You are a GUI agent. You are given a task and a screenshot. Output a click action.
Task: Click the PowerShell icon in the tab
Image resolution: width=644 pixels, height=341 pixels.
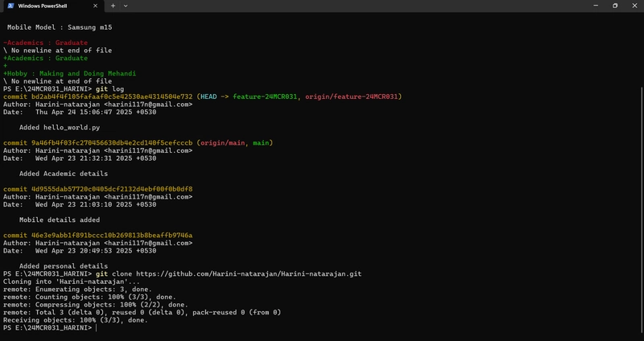click(10, 6)
